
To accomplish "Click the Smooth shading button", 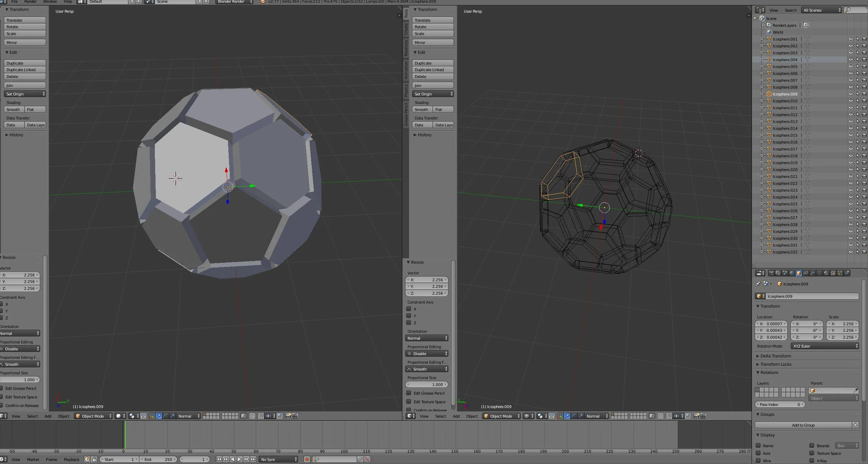I will [13, 109].
